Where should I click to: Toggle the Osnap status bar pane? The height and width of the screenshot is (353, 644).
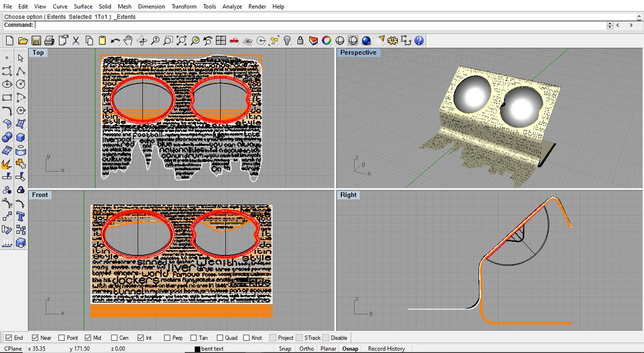pos(350,349)
